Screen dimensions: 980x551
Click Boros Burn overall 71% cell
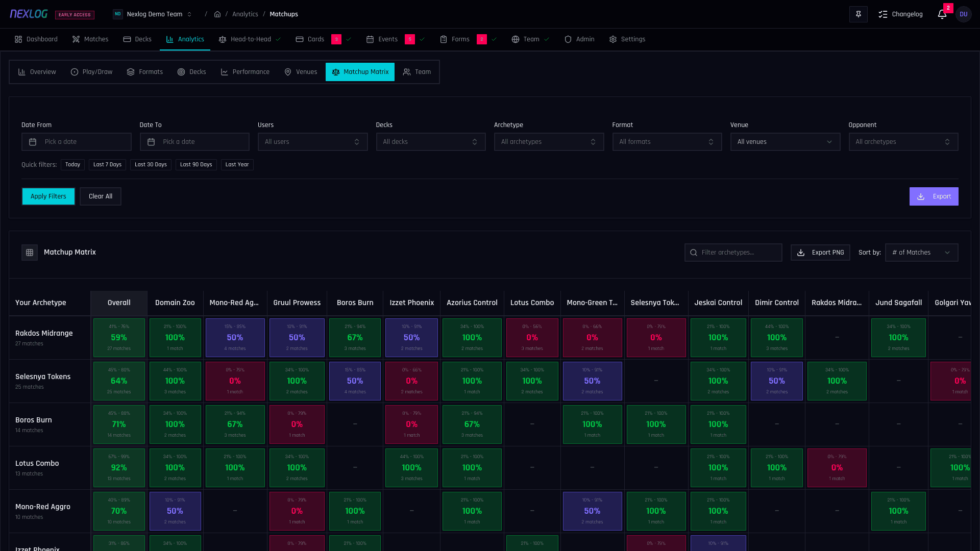click(119, 424)
